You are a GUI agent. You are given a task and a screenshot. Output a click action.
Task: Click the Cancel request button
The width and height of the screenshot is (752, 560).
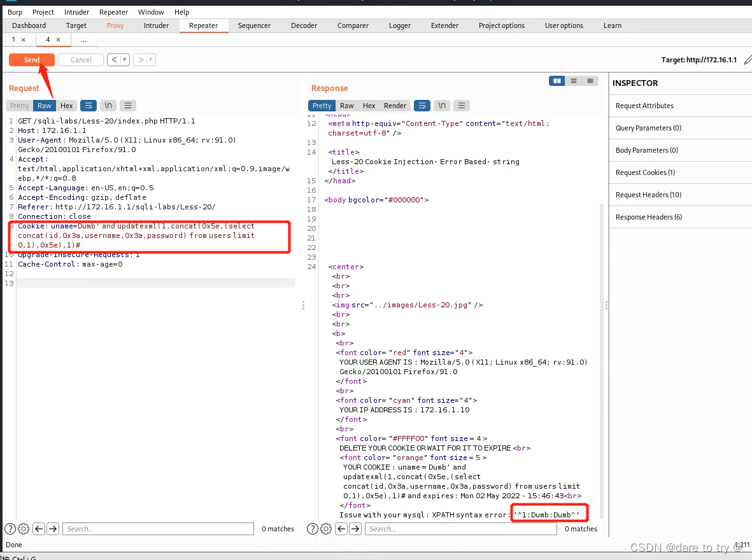coord(81,60)
